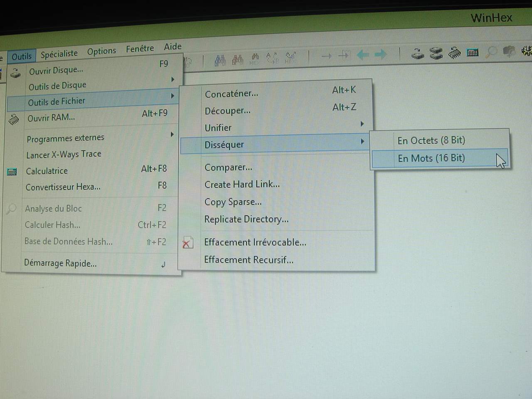This screenshot has height=399, width=532.
Task: Click the calculator icon beside Calculatrice
Action: click(x=12, y=172)
